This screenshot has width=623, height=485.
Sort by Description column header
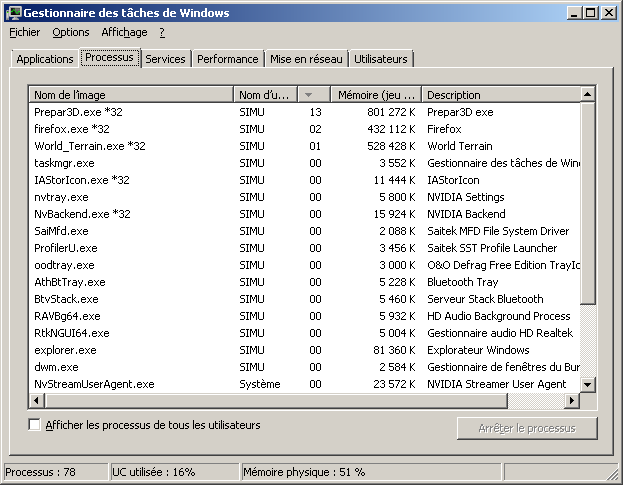[x=501, y=95]
